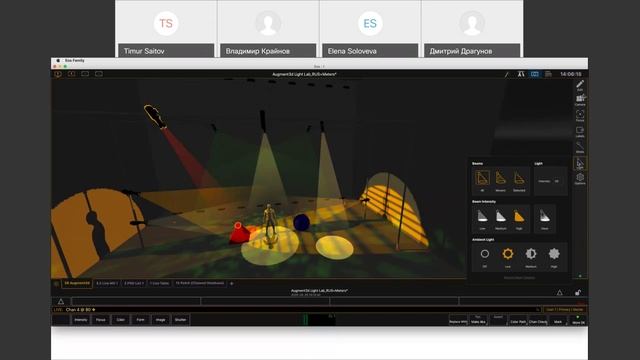Click Дмитрий Драгунов participant tile
The width and height of the screenshot is (640, 360).
(x=472, y=29)
